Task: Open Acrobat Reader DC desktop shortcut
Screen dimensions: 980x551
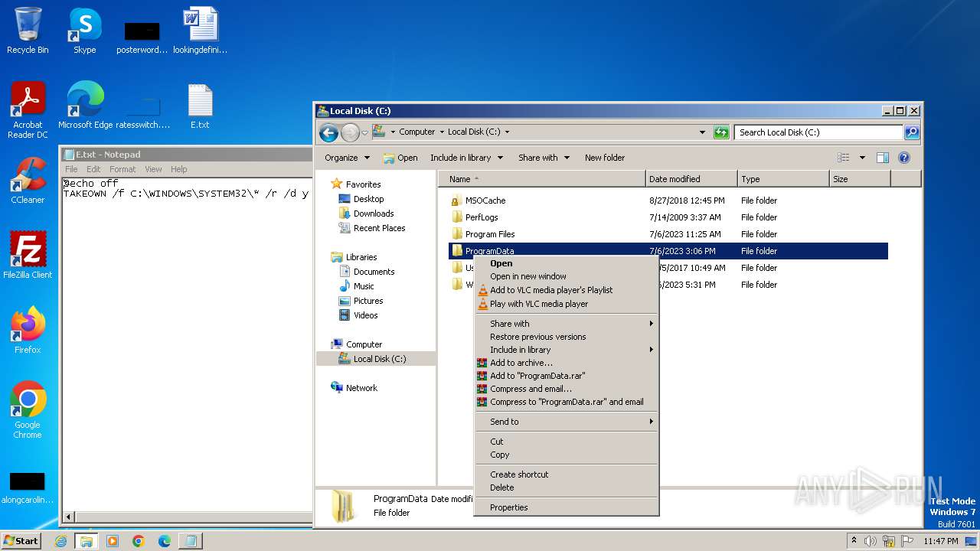Action: pos(28,109)
